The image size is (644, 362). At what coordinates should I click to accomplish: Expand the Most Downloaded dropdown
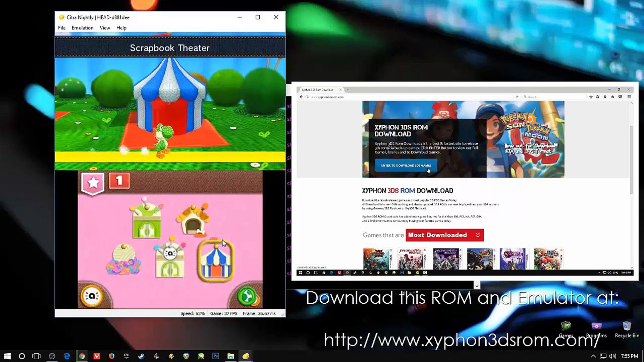coord(444,235)
